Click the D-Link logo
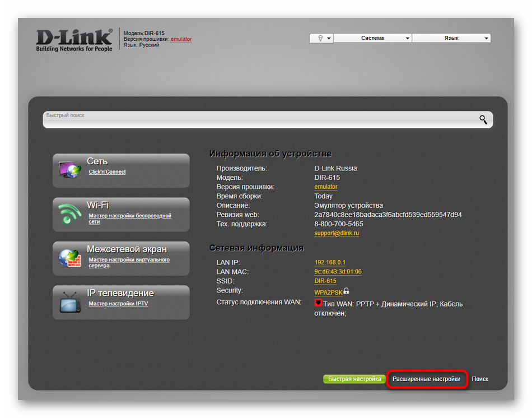The height and width of the screenshot is (418, 532). (x=74, y=40)
